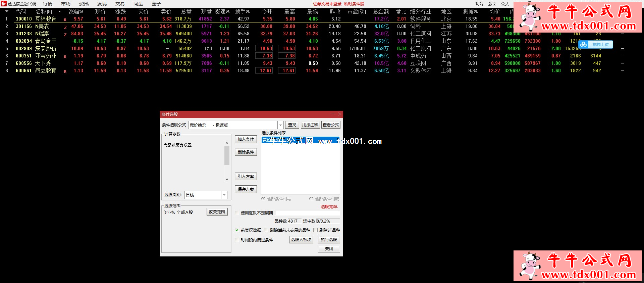Open the 交易 menu
Screen dimensions: 644x283
click(x=120, y=4)
